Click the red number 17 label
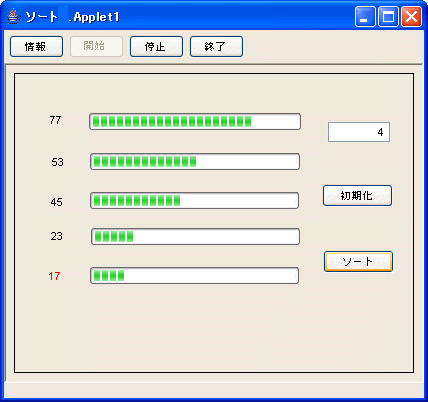Screen dimensions: 428x402 [x=54, y=276]
